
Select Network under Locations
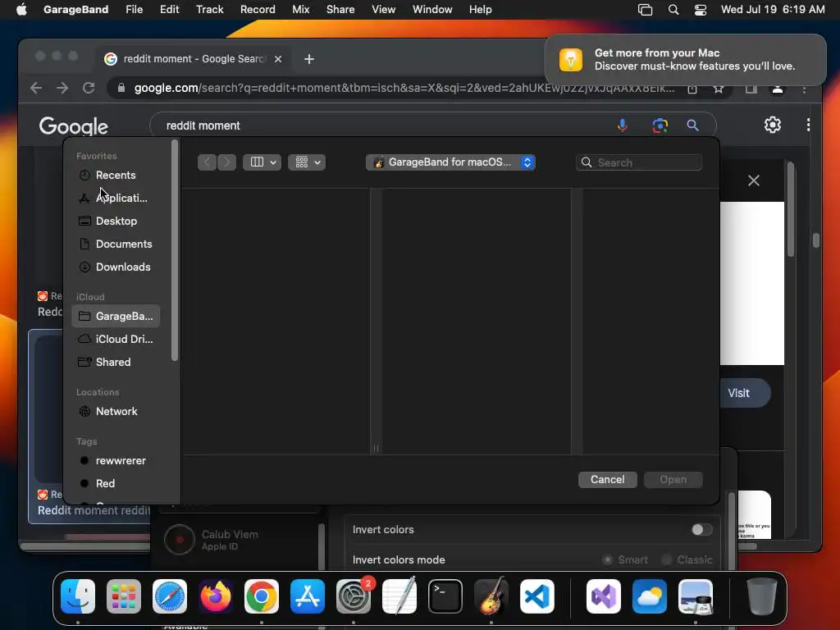(x=115, y=412)
